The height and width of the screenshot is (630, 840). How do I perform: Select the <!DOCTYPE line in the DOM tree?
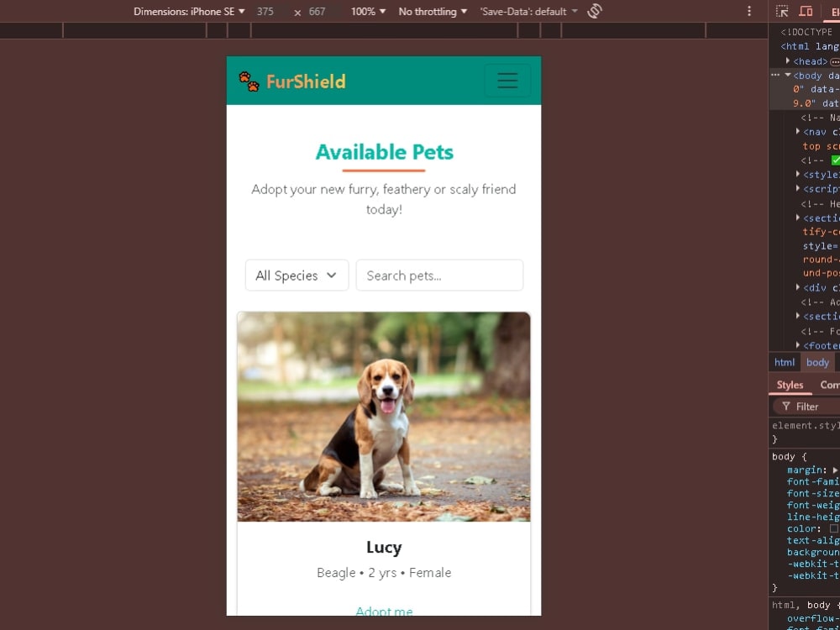click(x=806, y=32)
